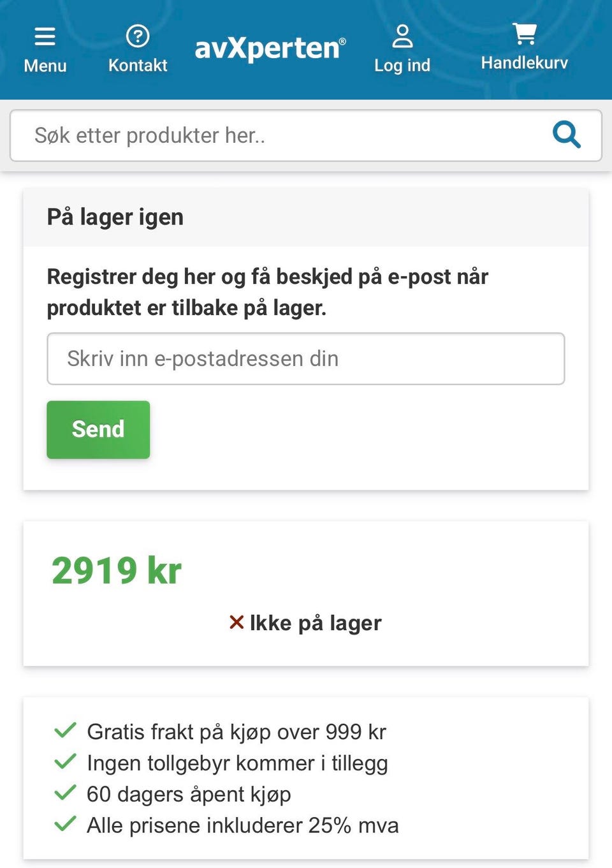
Task: Click the checkmark beside Ingen tollgebyr
Action: (66, 761)
